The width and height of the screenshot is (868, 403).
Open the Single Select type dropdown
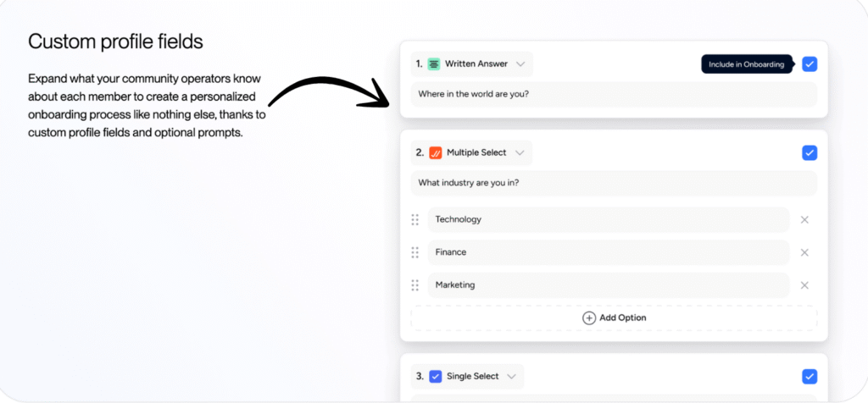tap(511, 377)
